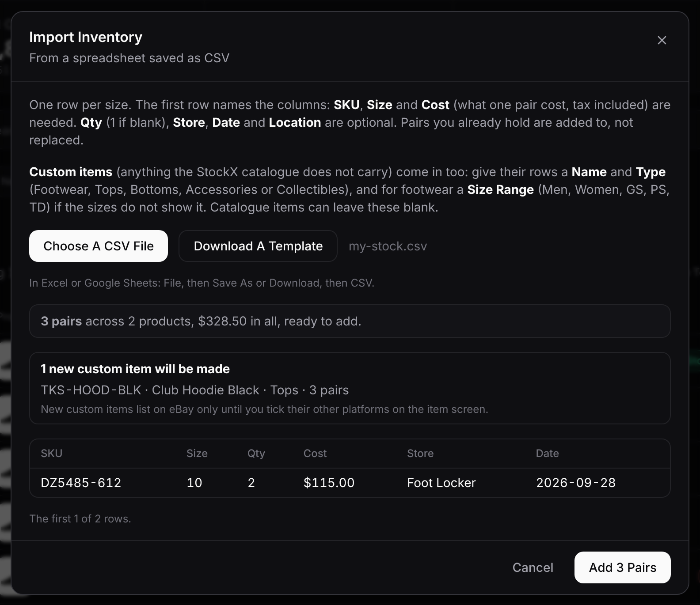Click the SKU column header

click(x=51, y=454)
